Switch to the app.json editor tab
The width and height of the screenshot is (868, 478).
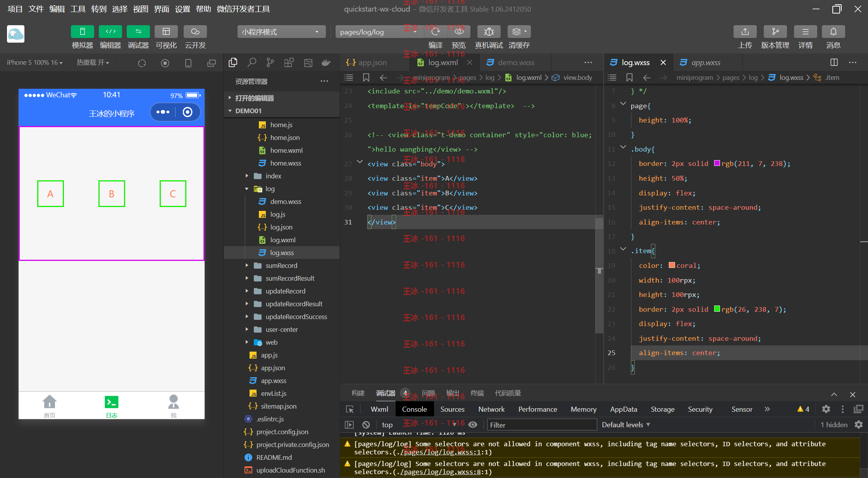367,62
